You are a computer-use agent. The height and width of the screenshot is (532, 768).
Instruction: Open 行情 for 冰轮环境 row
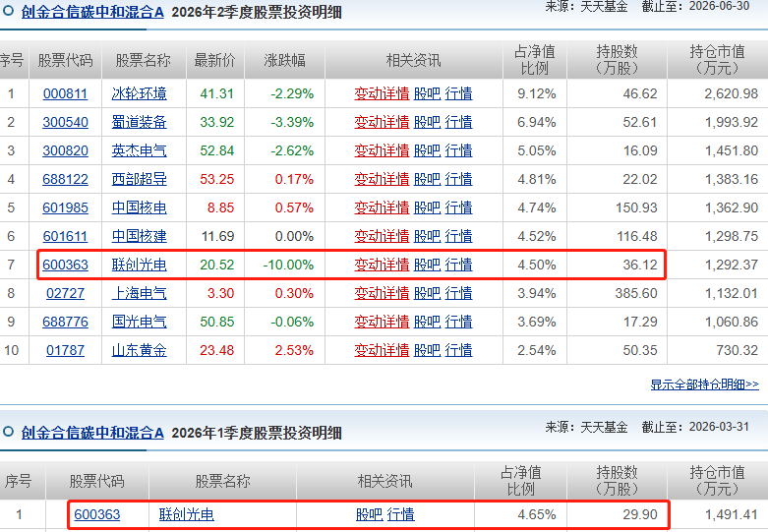coord(458,93)
